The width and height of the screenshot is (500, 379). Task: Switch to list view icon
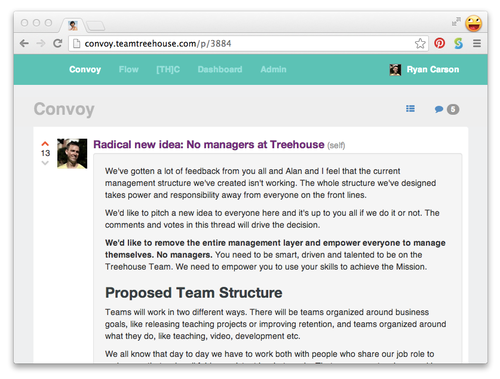tap(410, 109)
